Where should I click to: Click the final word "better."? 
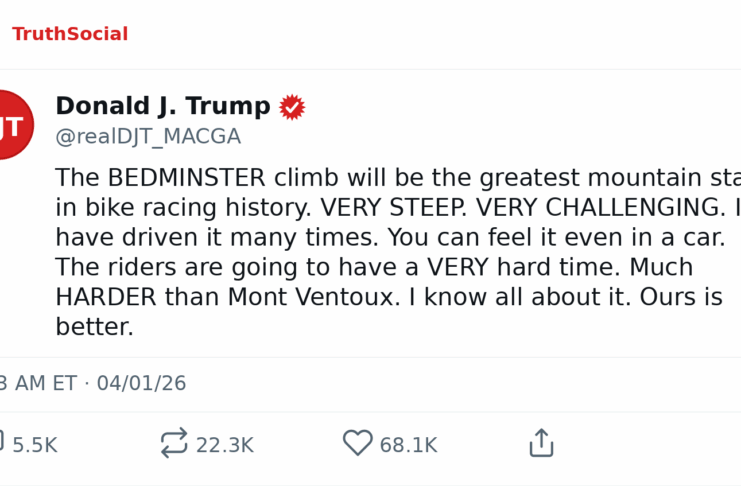[x=94, y=328]
